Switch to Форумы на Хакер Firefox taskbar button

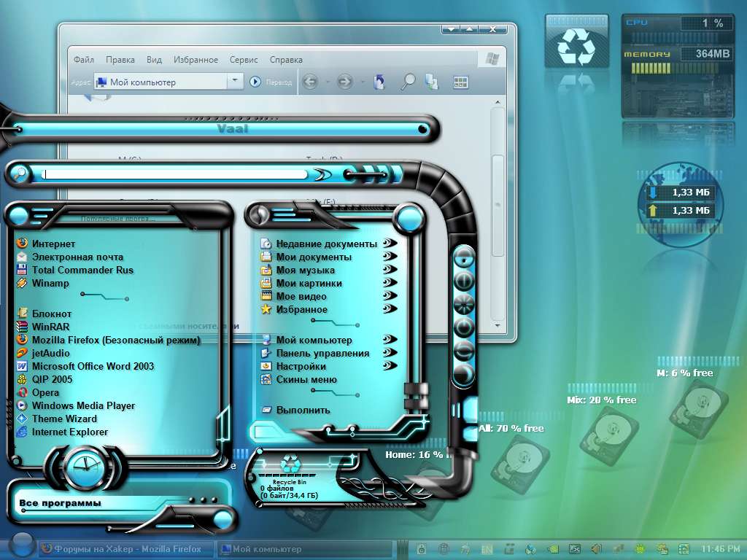[127, 549]
